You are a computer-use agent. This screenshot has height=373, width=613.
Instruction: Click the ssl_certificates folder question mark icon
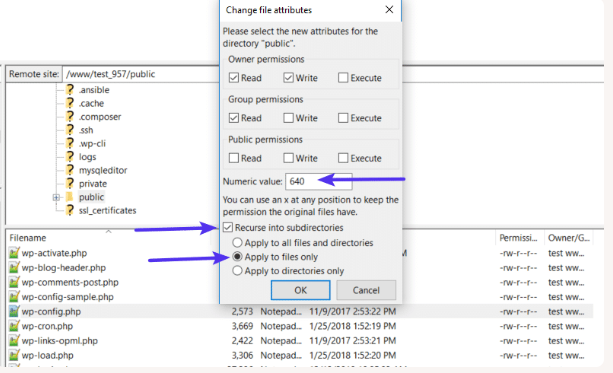[70, 210]
